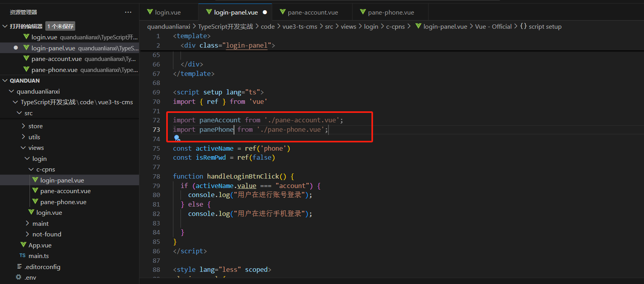Click activeName variable on line 75
This screenshot has height=284, width=644.
[215, 148]
